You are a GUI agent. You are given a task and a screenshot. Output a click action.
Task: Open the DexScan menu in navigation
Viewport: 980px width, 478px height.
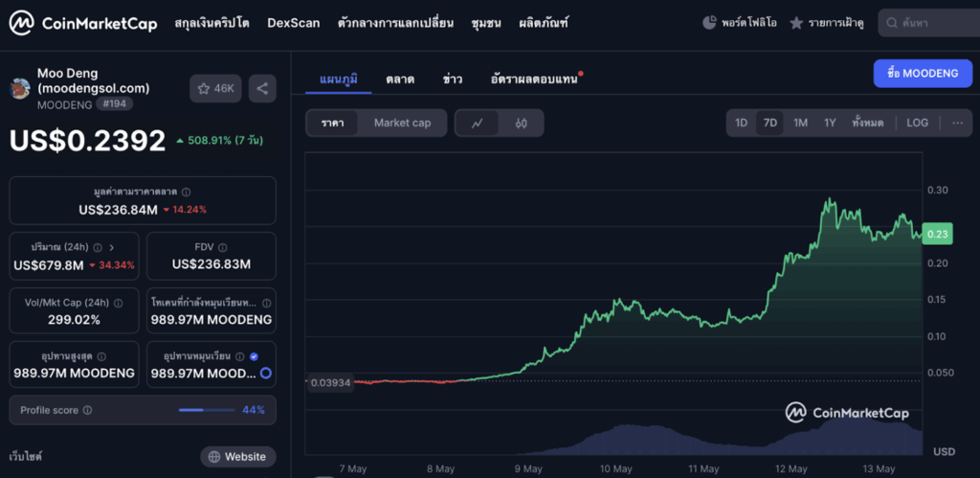point(293,22)
